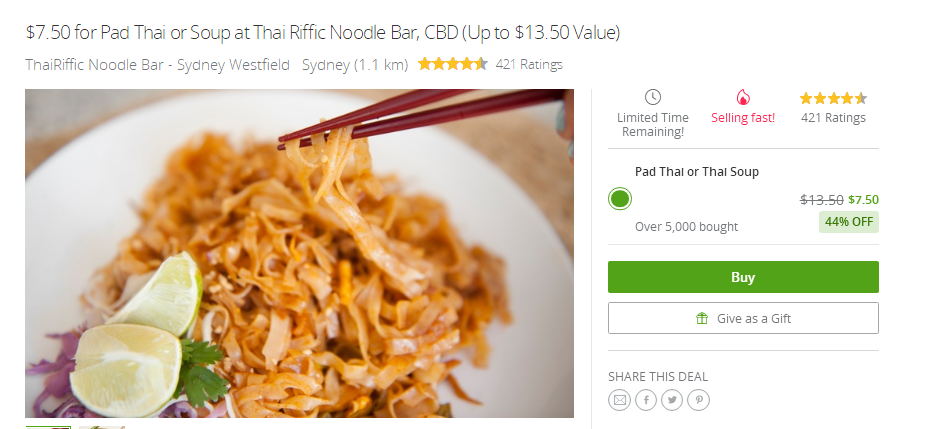Choose Give as a Gift button
This screenshot has width=935, height=429.
(x=743, y=318)
